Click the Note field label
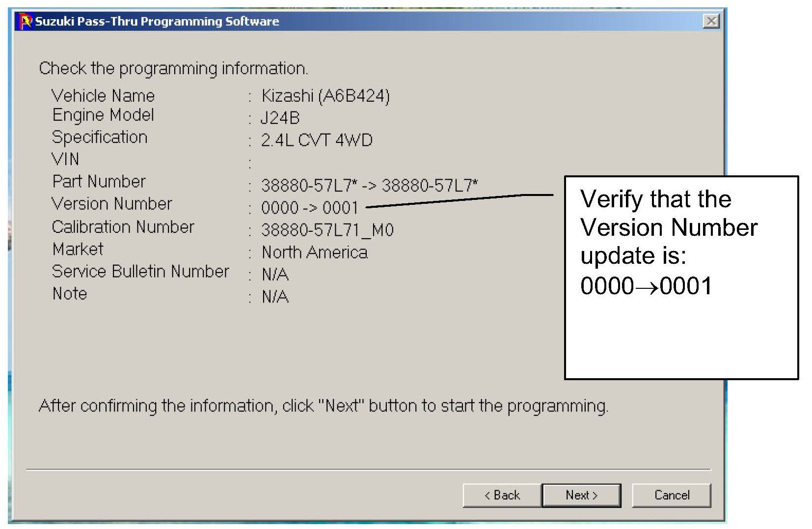This screenshot has width=812, height=529. click(70, 294)
